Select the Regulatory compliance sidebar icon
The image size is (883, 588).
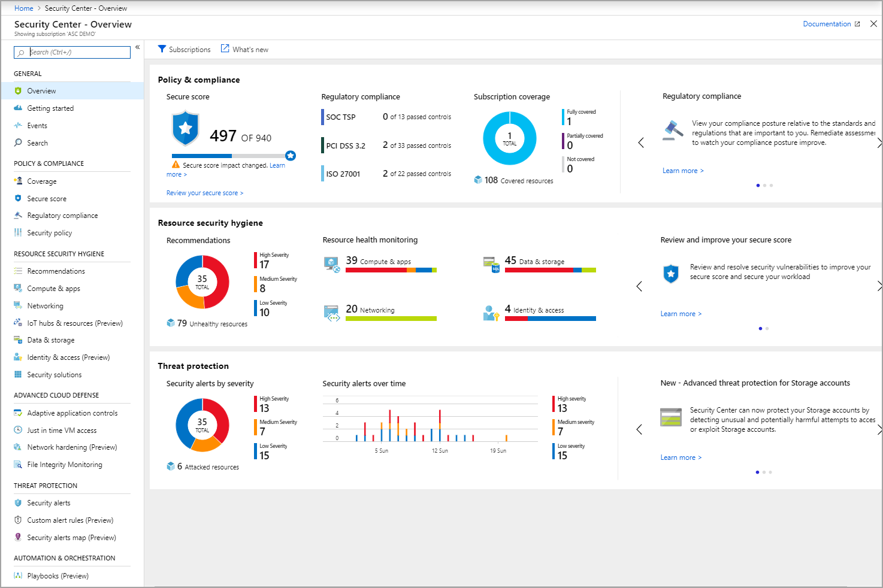[x=19, y=215]
